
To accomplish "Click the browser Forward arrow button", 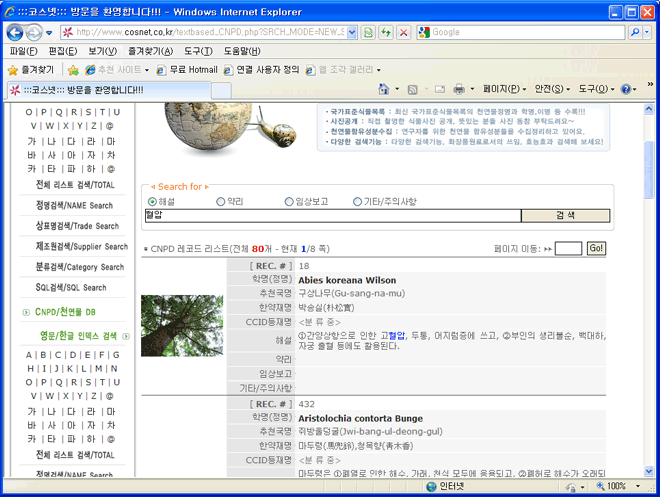I will [34, 32].
